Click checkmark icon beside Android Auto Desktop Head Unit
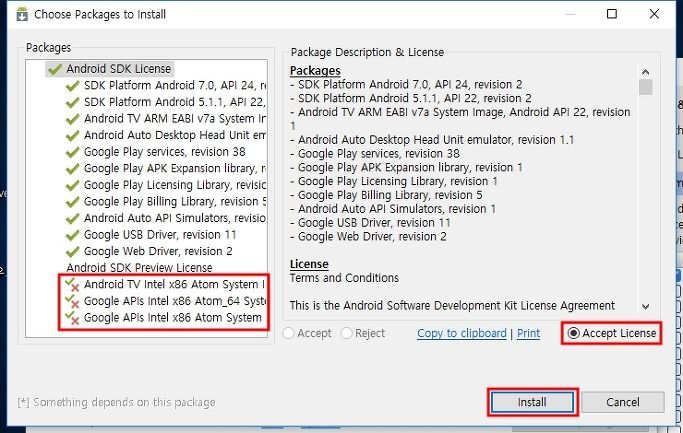683x433 pixels. 72,135
